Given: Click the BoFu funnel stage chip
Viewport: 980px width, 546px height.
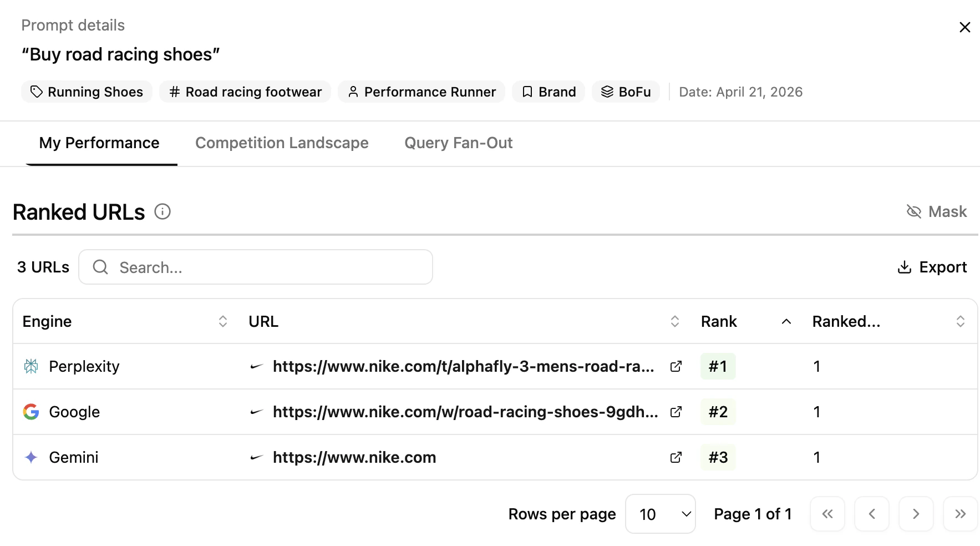Looking at the screenshot, I should (626, 92).
